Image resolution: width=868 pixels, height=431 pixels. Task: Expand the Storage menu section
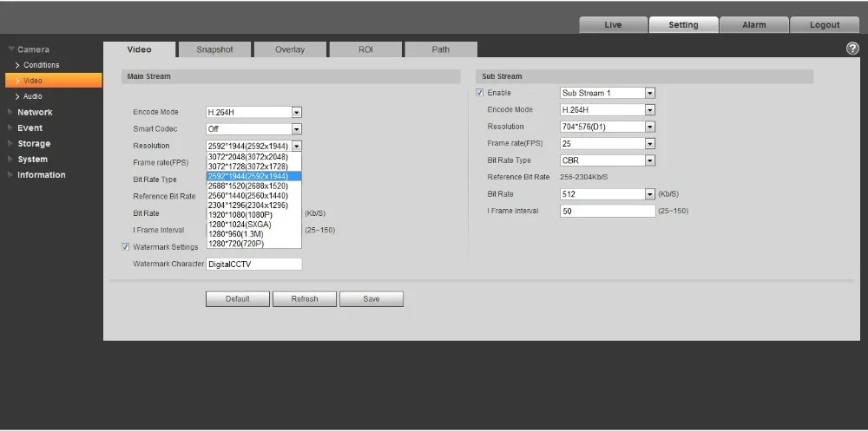(33, 143)
